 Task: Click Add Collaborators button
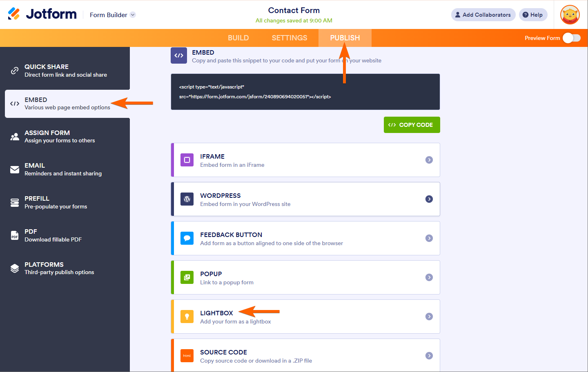483,15
